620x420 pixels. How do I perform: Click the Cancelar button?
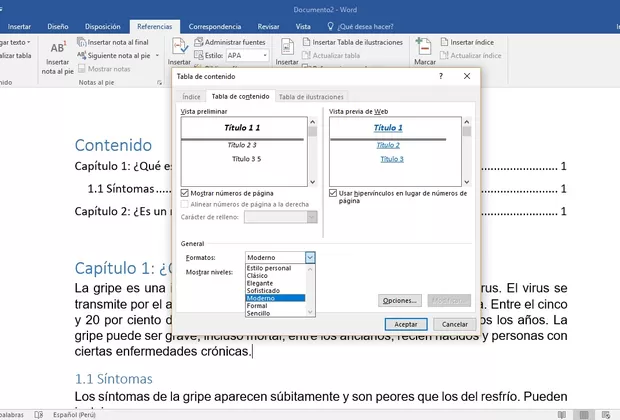(455, 324)
